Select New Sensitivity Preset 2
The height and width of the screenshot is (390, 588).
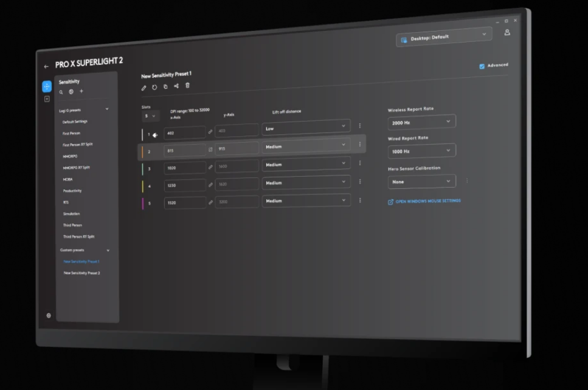(x=81, y=273)
